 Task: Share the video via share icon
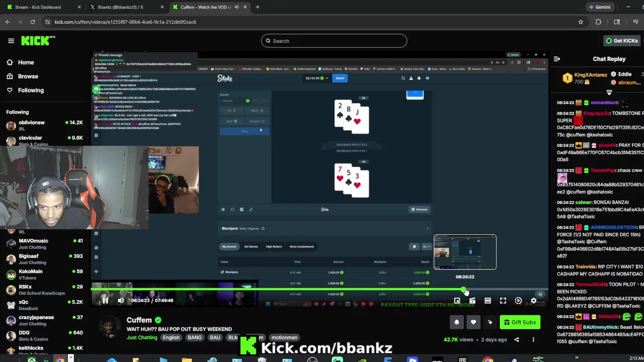click(x=517, y=340)
